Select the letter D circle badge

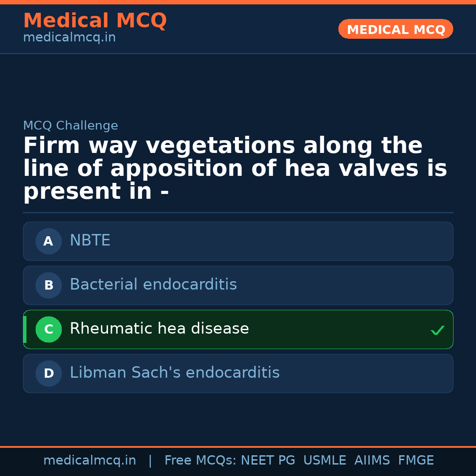pyautogui.click(x=48, y=373)
